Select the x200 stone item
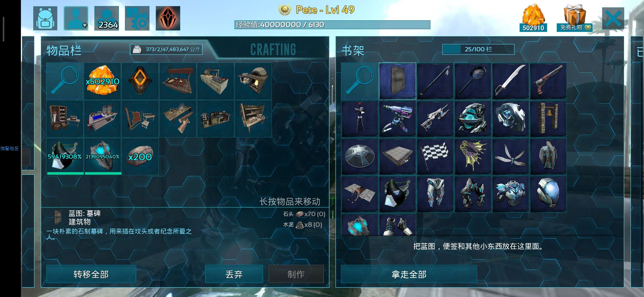The height and width of the screenshot is (297, 644). coord(140,156)
